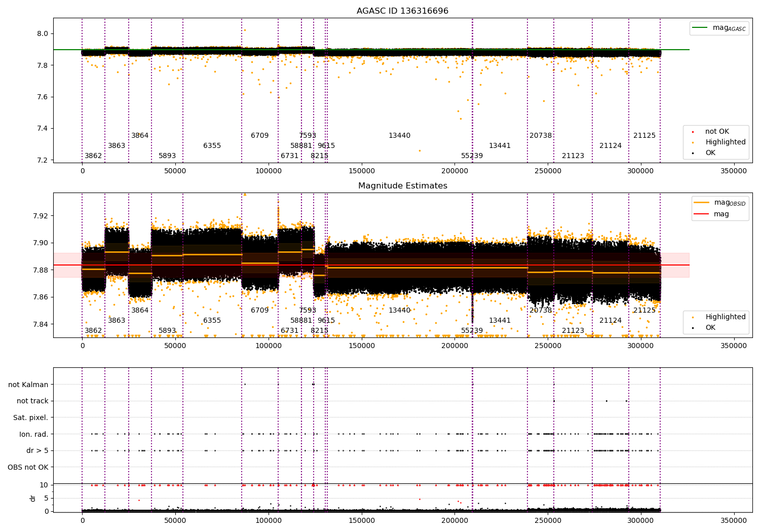Image resolution: width=760 pixels, height=532 pixels.
Task: Click the 7.8 y-axis tick label
Action: [x=43, y=65]
